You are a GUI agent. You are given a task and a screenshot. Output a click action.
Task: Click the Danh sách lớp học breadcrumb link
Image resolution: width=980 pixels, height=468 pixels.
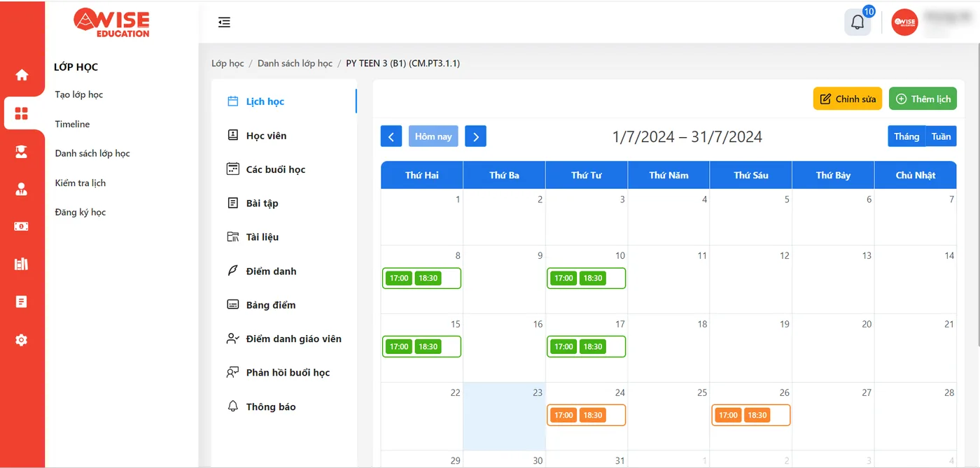[x=295, y=63]
